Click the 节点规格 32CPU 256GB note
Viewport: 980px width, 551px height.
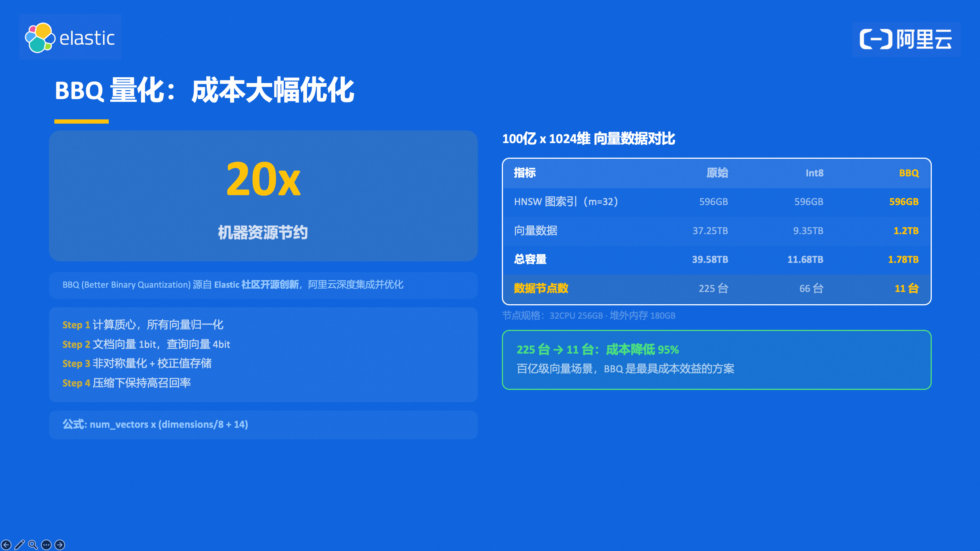click(x=589, y=316)
